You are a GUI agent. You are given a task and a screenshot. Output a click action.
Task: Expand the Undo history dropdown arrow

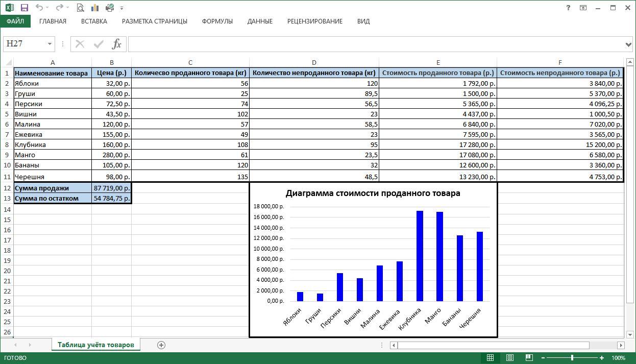tap(47, 8)
